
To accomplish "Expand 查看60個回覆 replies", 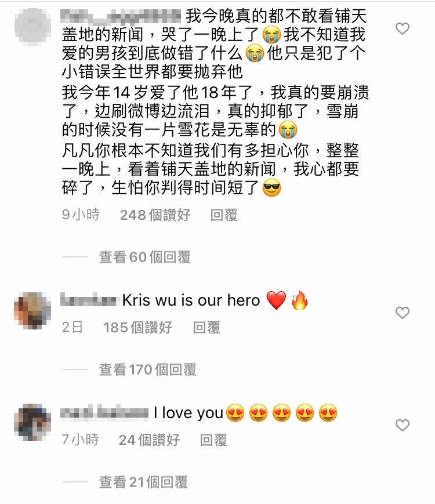I will coord(144,257).
